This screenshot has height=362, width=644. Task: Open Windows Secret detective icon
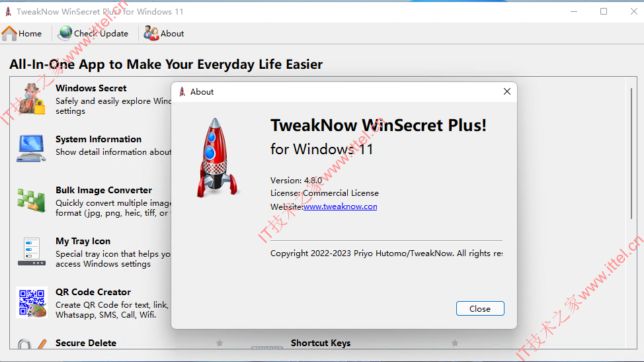(x=32, y=99)
